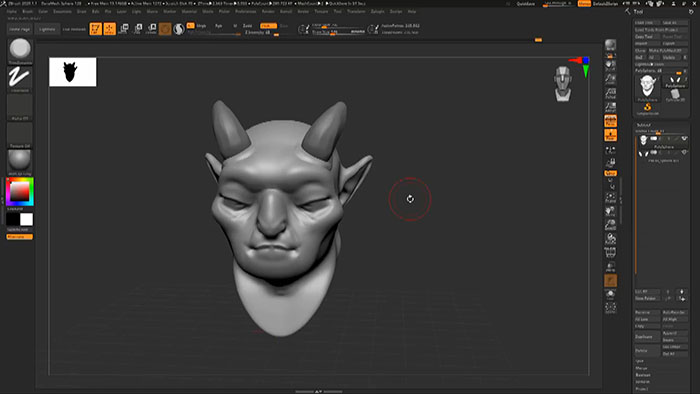Click the Rename subtool button
Screen dimensions: 700x394
tap(647, 312)
